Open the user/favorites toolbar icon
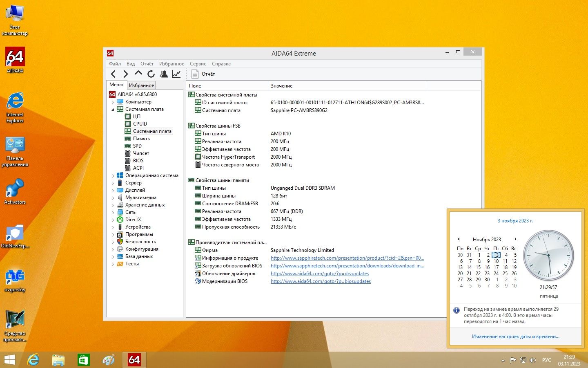588x368 pixels. [x=164, y=74]
